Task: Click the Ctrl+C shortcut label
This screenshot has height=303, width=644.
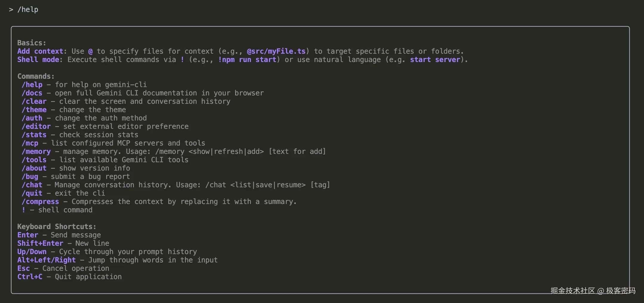Action: click(x=30, y=277)
